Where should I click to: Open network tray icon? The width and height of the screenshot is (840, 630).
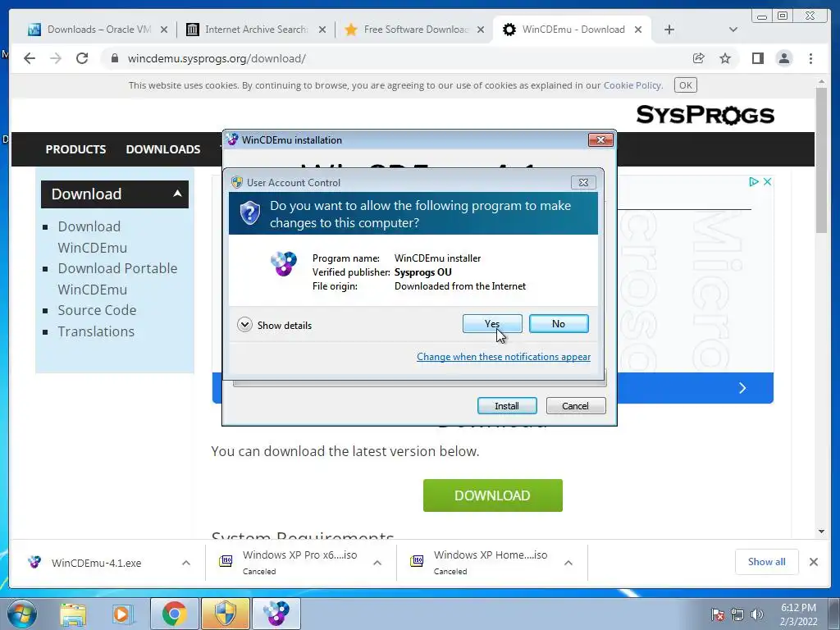(x=737, y=614)
